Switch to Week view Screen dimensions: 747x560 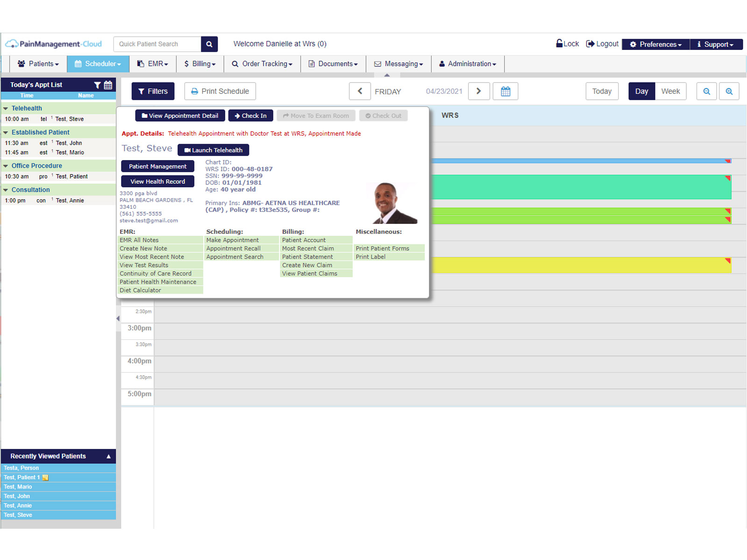(670, 91)
